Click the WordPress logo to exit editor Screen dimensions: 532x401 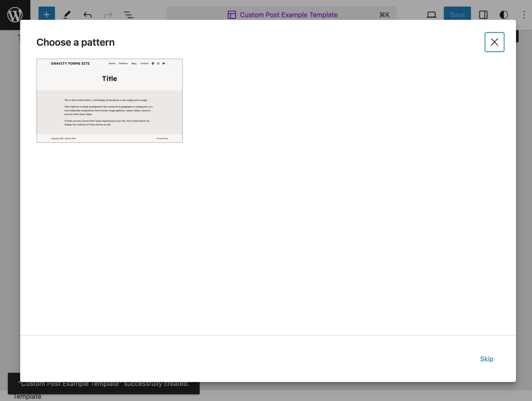tap(15, 15)
